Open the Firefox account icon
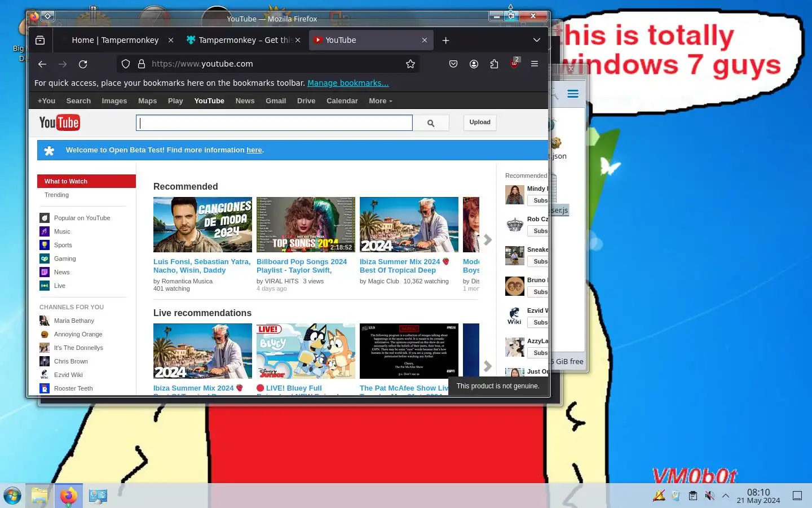The image size is (812, 508). 474,64
